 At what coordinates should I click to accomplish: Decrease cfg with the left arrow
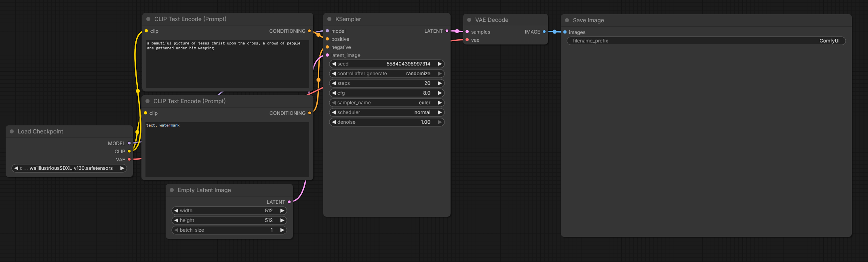[x=334, y=93]
